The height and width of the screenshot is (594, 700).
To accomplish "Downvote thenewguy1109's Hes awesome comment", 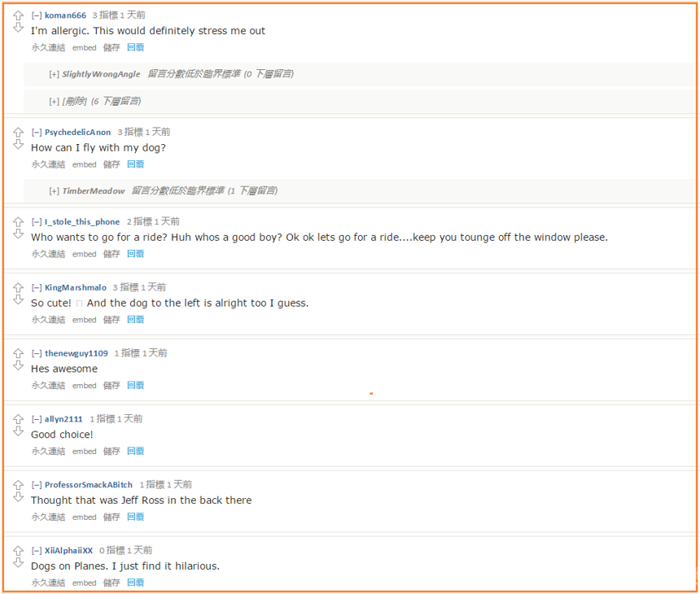I will pos(18,366).
